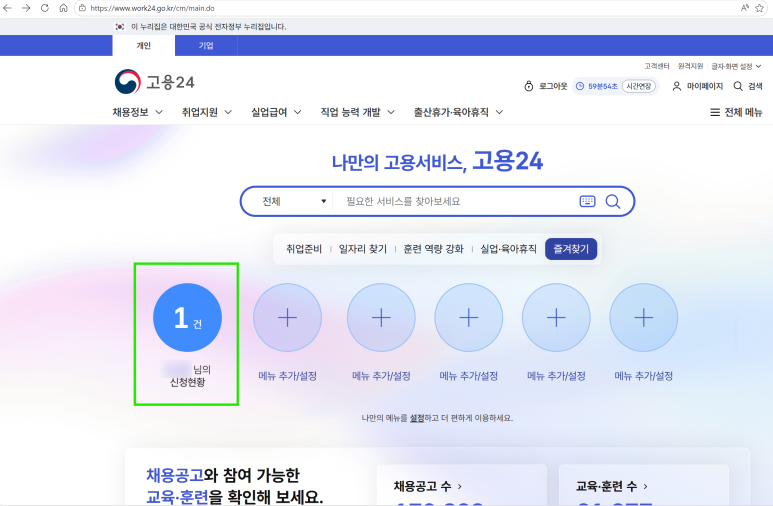Click the search magnifier in search box

click(613, 201)
